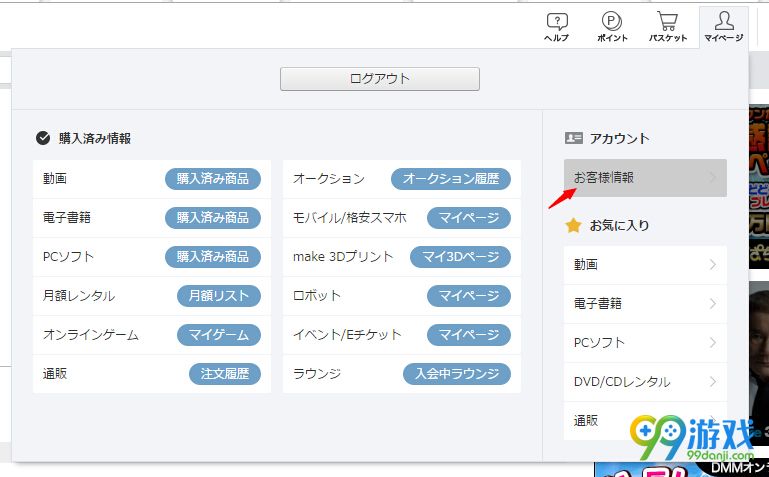The height and width of the screenshot is (477, 769).
Task: Click the 動画 label in purchases list
Action: pyautogui.click(x=55, y=179)
